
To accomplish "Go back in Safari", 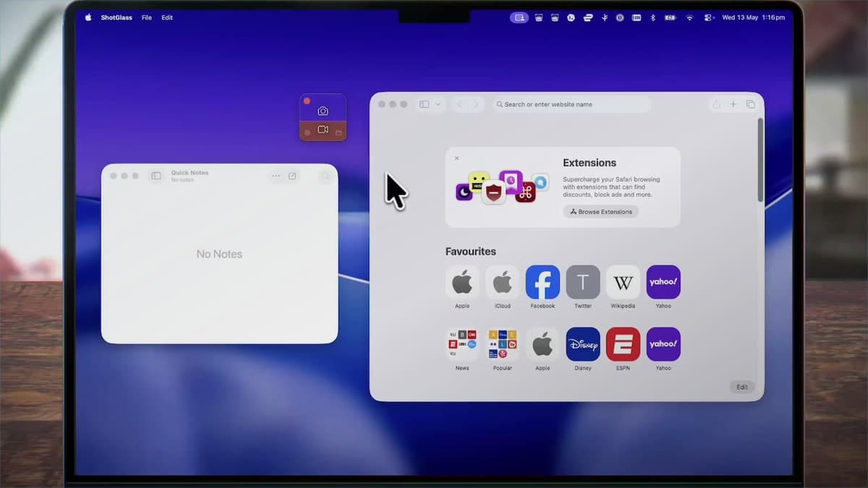I will pyautogui.click(x=459, y=104).
